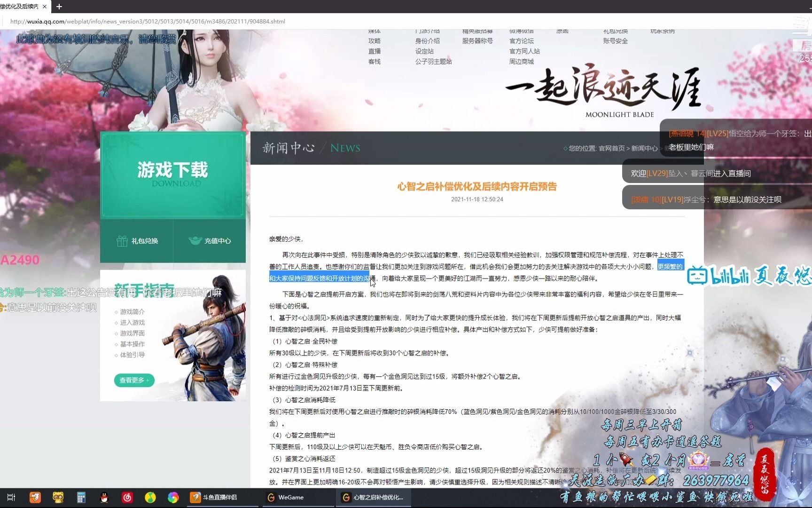
Task: Open 进入游戏 in the beginner guide
Action: pyautogui.click(x=132, y=323)
